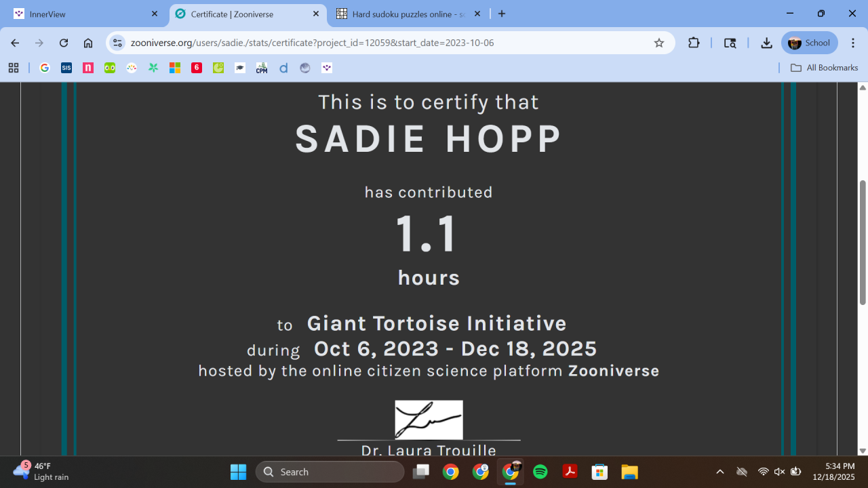Image resolution: width=868 pixels, height=488 pixels.
Task: Open the blue 'd' bookmark
Action: (283, 68)
